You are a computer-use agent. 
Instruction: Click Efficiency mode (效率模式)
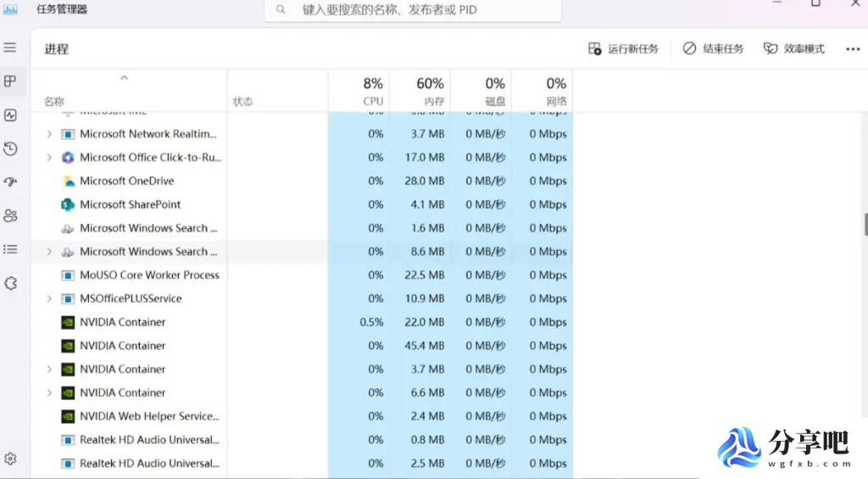pyautogui.click(x=794, y=48)
